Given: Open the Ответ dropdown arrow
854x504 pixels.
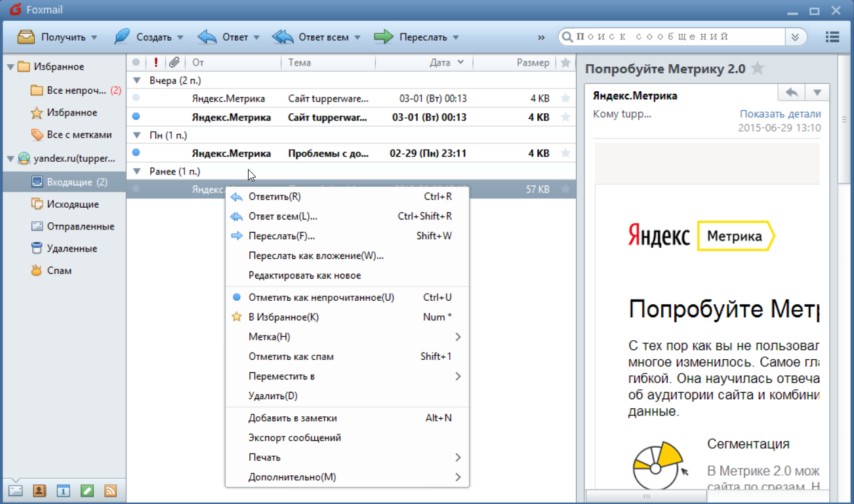Looking at the screenshot, I should tap(256, 37).
